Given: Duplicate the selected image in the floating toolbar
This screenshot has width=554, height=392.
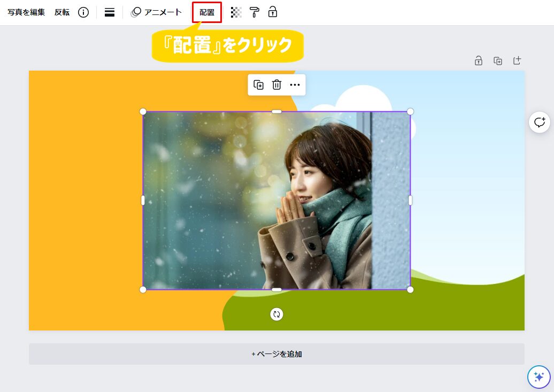Looking at the screenshot, I should pos(258,85).
